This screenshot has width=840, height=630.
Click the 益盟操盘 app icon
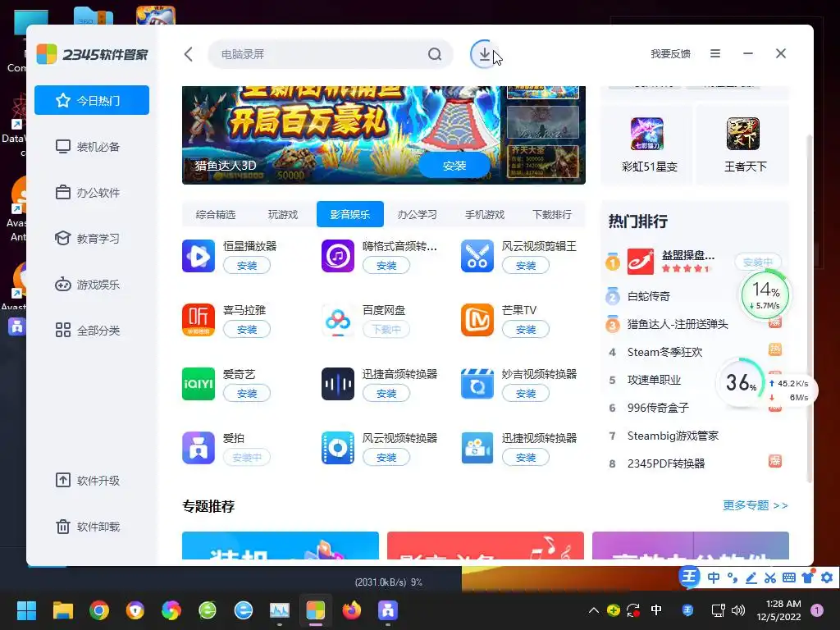(640, 262)
